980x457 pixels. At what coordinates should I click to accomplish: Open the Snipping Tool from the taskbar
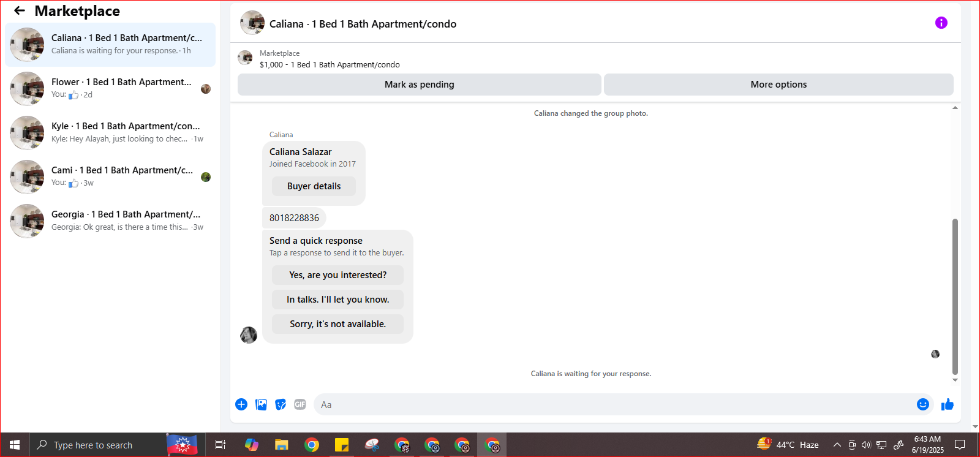372,445
